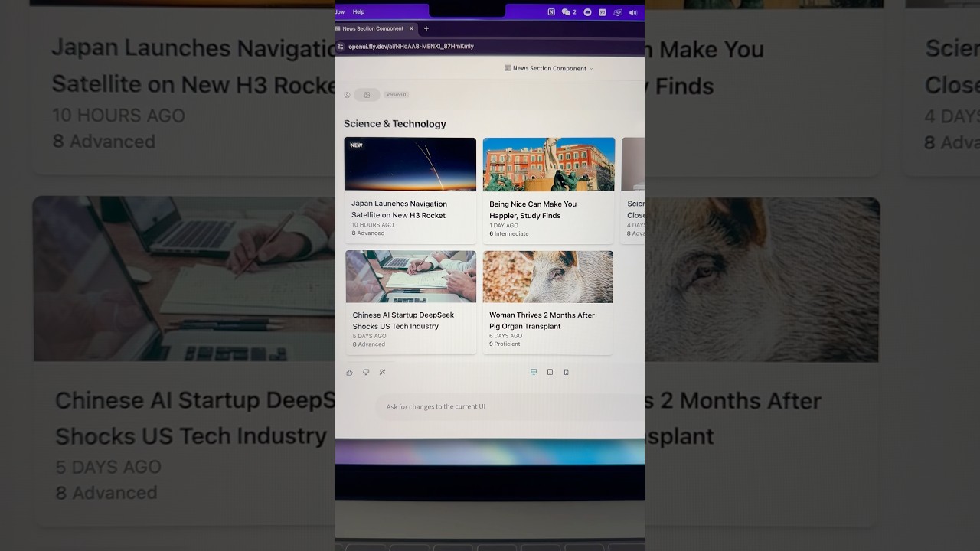This screenshot has width=980, height=551.
Task: Switch preview to desktop view
Action: [534, 372]
